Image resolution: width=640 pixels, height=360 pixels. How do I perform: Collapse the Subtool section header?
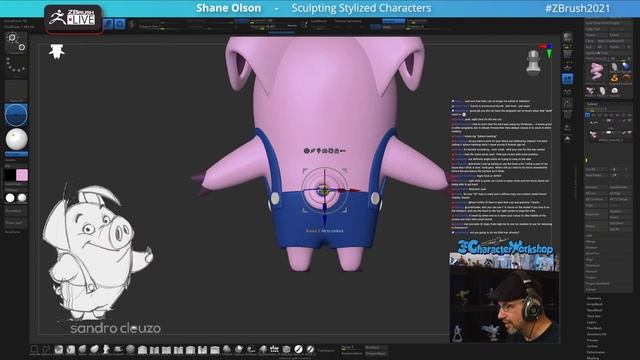pos(593,104)
